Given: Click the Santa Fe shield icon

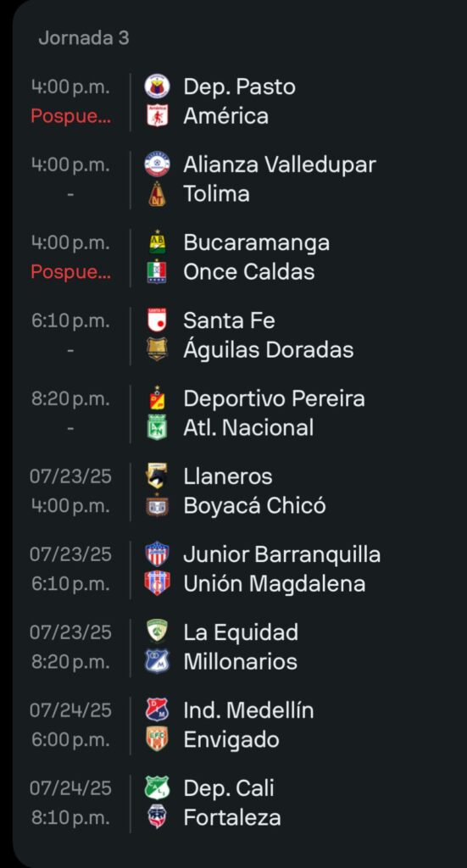Looking at the screenshot, I should tap(157, 320).
